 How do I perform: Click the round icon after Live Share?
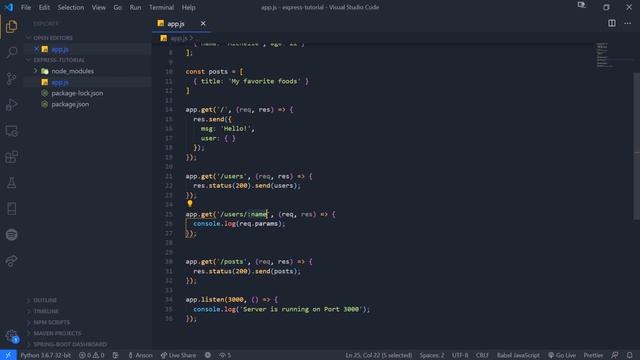click(x=208, y=355)
